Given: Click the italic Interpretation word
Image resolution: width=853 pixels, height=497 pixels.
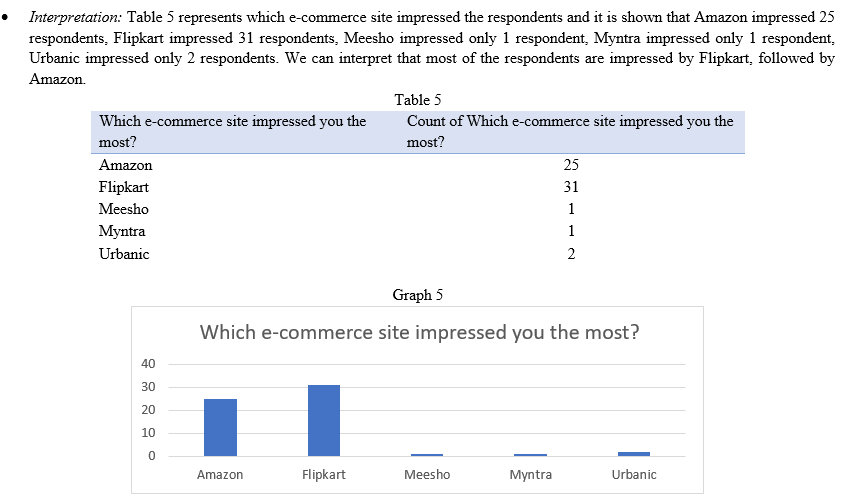Looking at the screenshot, I should (76, 17).
